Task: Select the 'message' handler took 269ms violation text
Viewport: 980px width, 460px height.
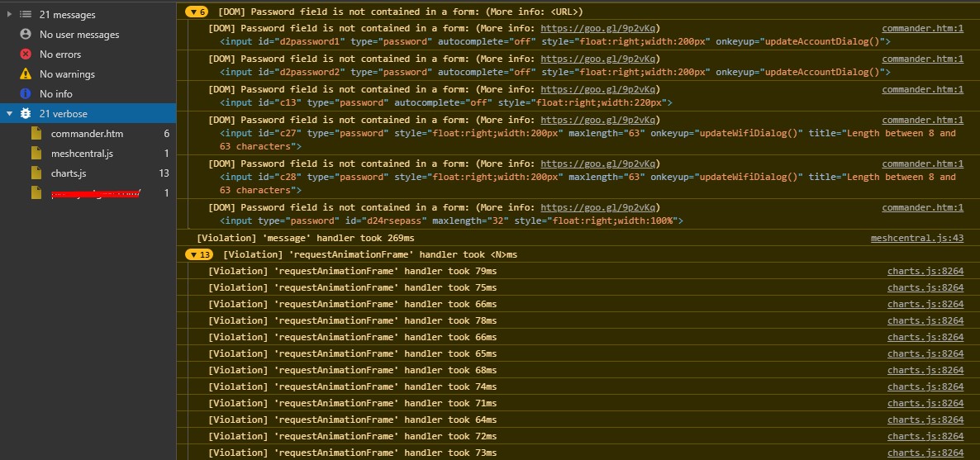Action: point(306,238)
